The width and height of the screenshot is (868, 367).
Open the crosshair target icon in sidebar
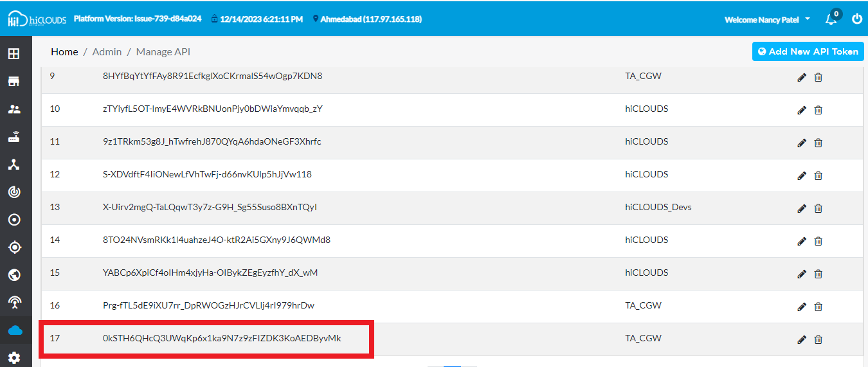coord(14,247)
